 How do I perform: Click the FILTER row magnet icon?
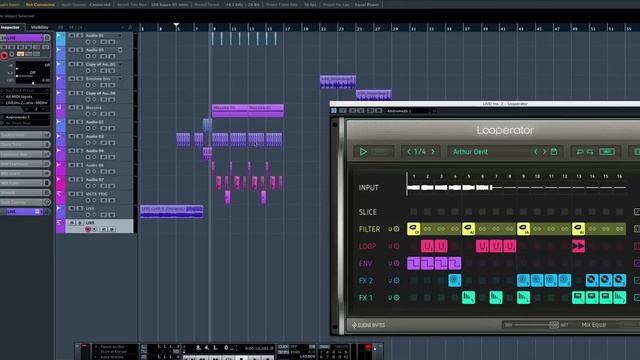coord(390,229)
